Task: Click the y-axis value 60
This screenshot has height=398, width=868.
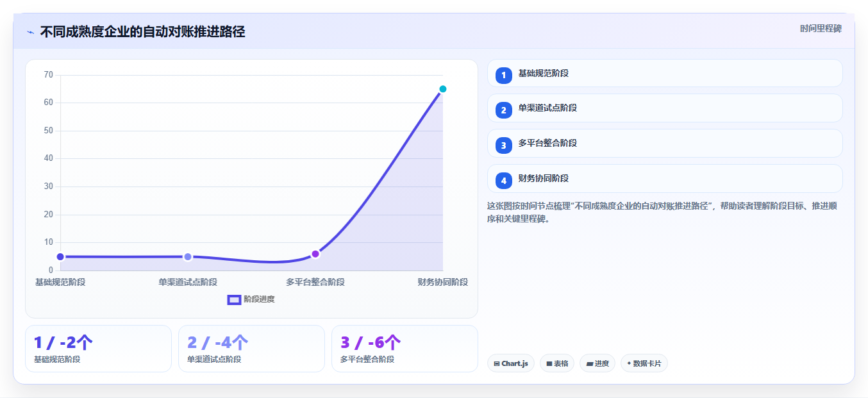Action: tap(49, 103)
